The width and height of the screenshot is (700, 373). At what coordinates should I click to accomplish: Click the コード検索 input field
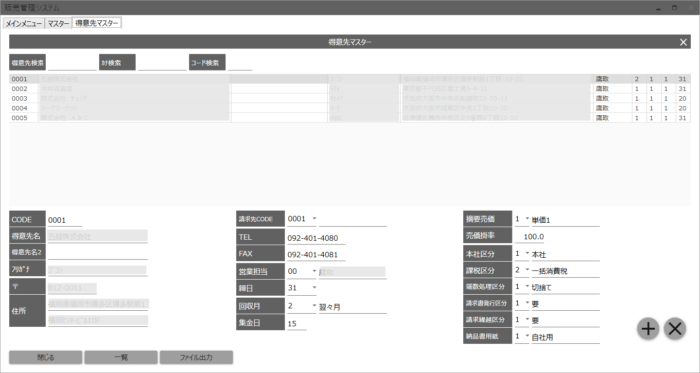[240, 63]
